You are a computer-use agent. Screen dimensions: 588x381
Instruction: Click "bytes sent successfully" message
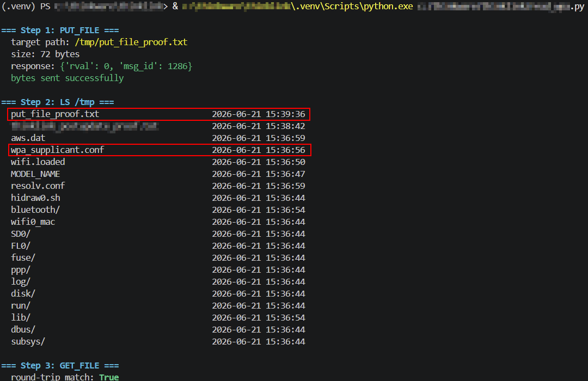67,78
